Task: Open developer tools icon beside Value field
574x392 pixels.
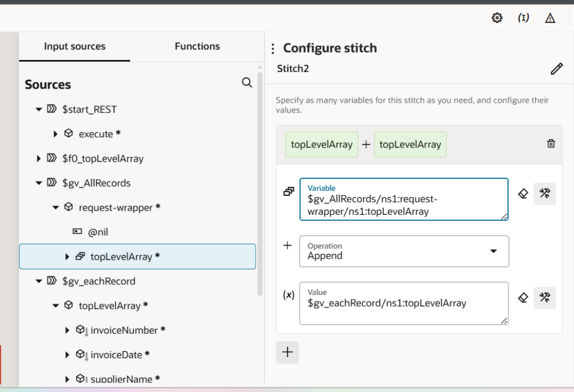Action: 544,297
